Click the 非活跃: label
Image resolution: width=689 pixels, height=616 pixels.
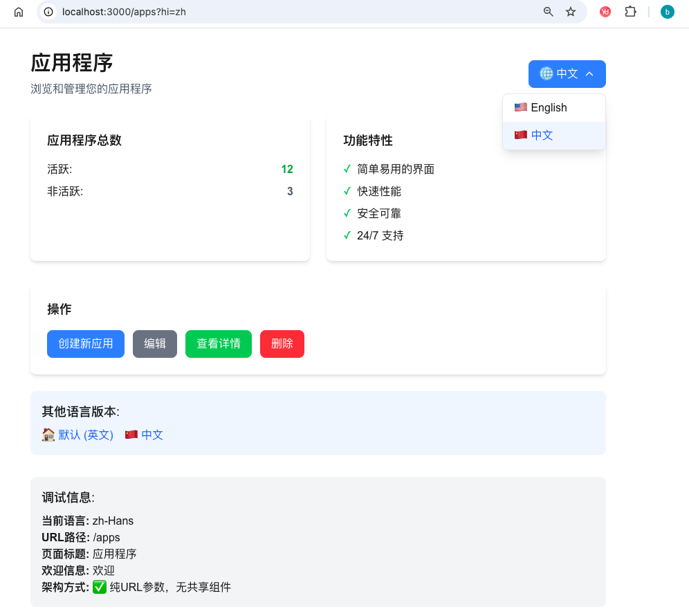[x=65, y=191]
